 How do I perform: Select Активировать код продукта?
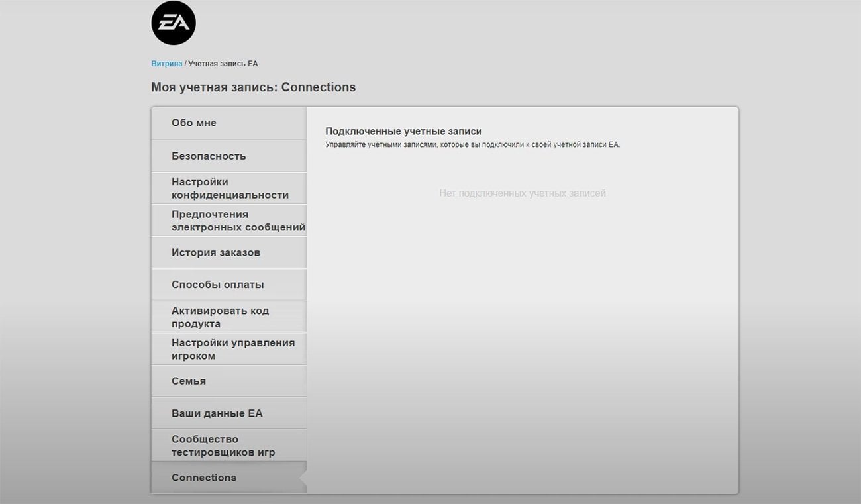(x=229, y=317)
